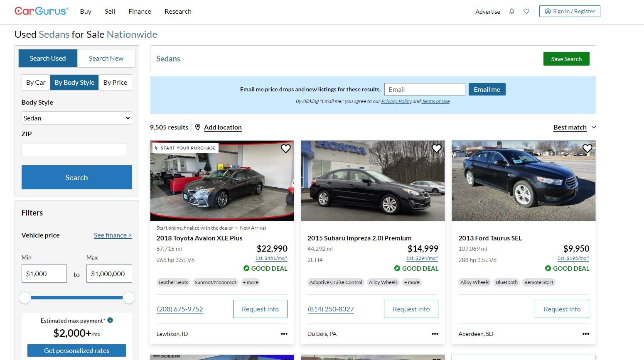
Task: Click the CarGurus logo
Action: (42, 11)
